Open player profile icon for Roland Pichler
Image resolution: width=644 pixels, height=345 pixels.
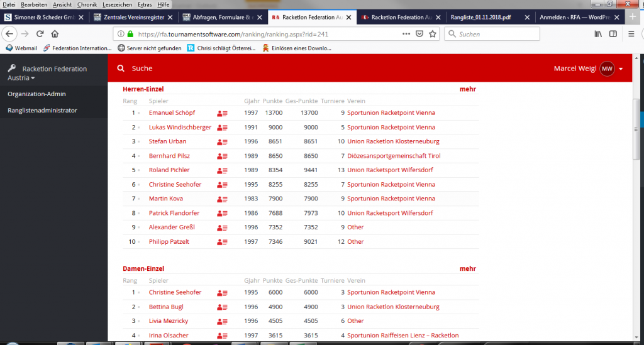(222, 170)
